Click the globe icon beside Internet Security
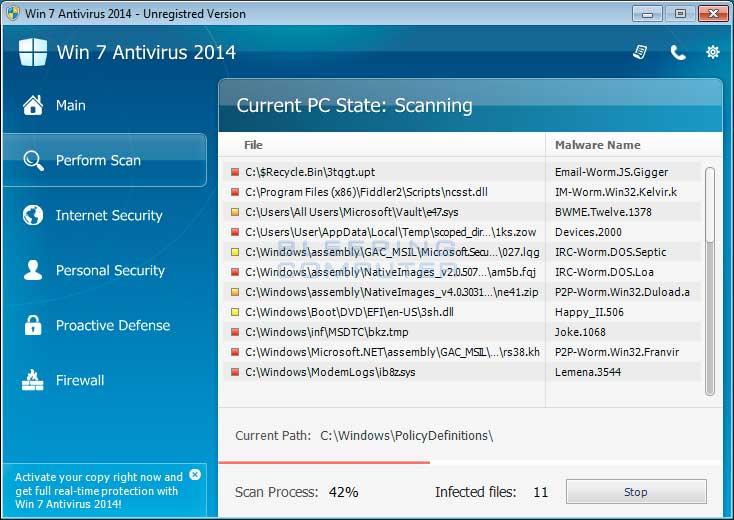Viewport: 734px width, 520px height. pyautogui.click(x=33, y=215)
